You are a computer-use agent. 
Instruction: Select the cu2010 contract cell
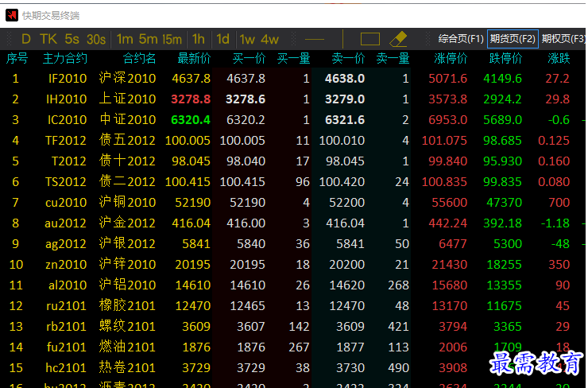pyautogui.click(x=66, y=202)
